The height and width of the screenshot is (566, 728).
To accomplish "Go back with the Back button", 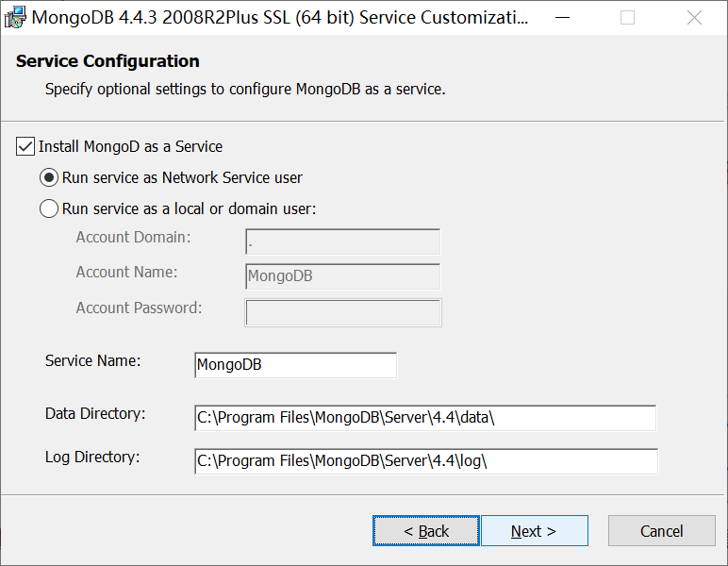I will pyautogui.click(x=425, y=531).
